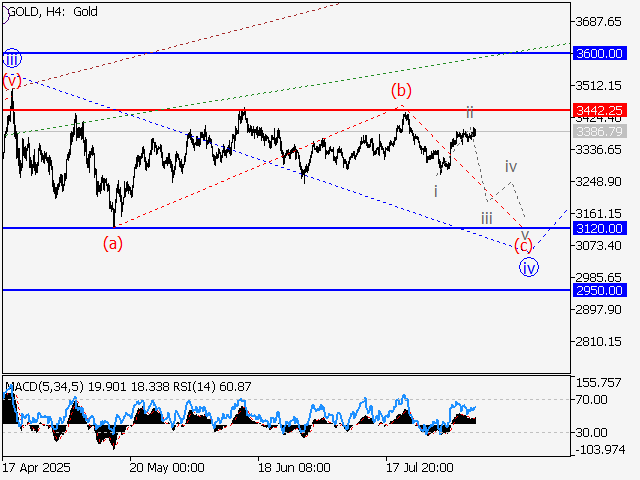The image size is (640, 480).
Task: Select the red (v) wave label
Action: tap(11, 80)
